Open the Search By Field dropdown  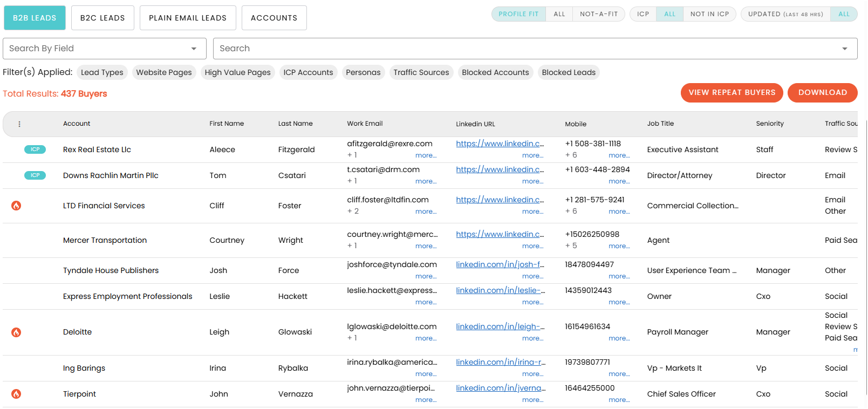(105, 49)
